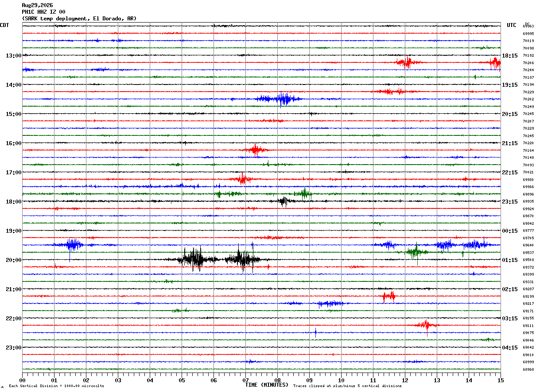536x392 pixels.
Task: Click the 15 minute tick label
Action: 500,380
